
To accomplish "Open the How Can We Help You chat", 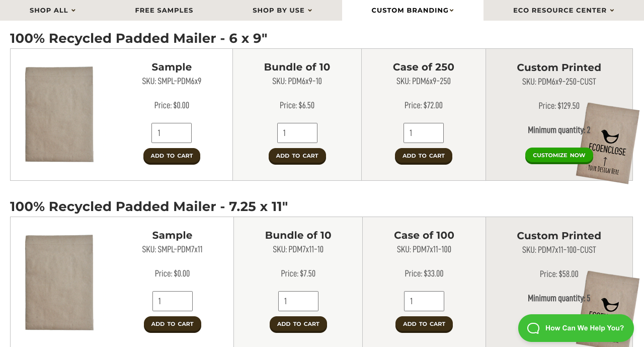I will (x=576, y=328).
